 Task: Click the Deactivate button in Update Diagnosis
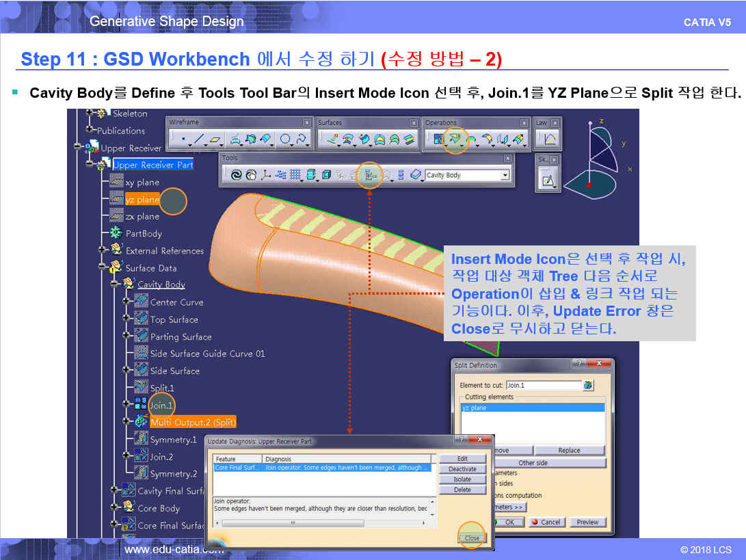click(462, 469)
